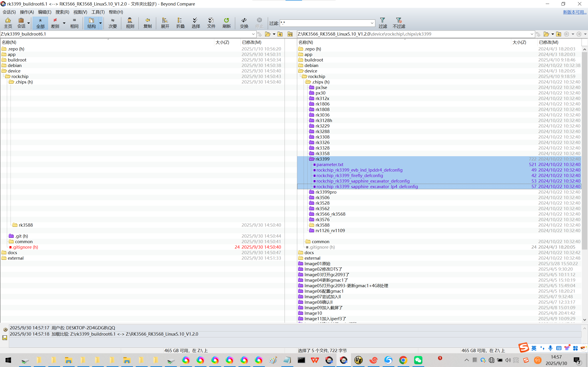
Task: Click the 交换 swap sides icon
Action: coord(244,23)
